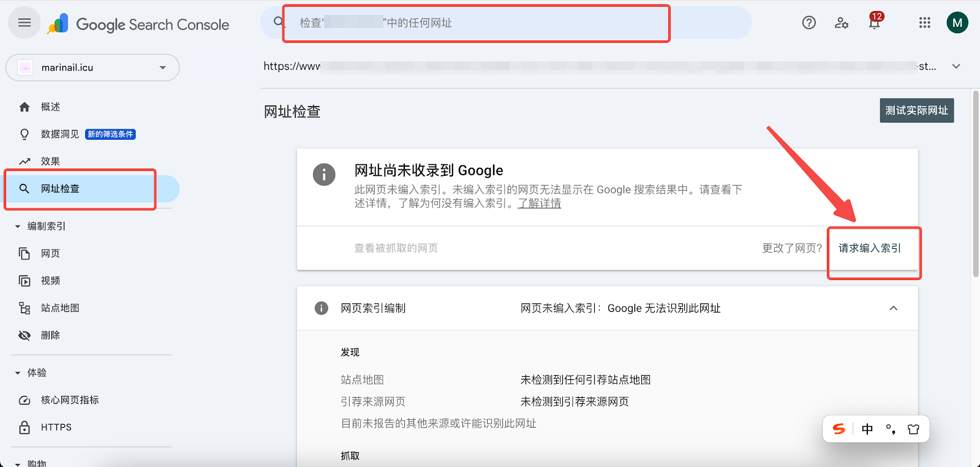Open 删除 removals page
980x467 pixels.
[x=50, y=335]
